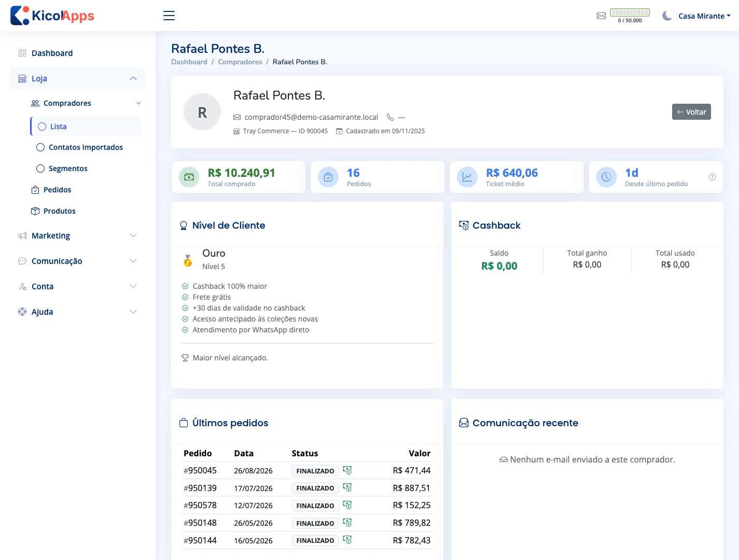
Task: Expand the Ajuda menu
Action: click(78, 312)
